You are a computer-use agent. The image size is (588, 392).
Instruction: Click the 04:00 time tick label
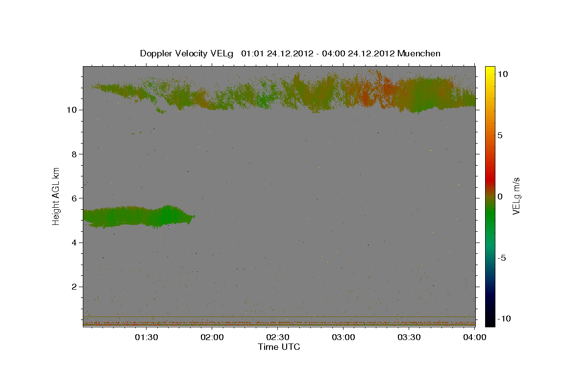475,337
